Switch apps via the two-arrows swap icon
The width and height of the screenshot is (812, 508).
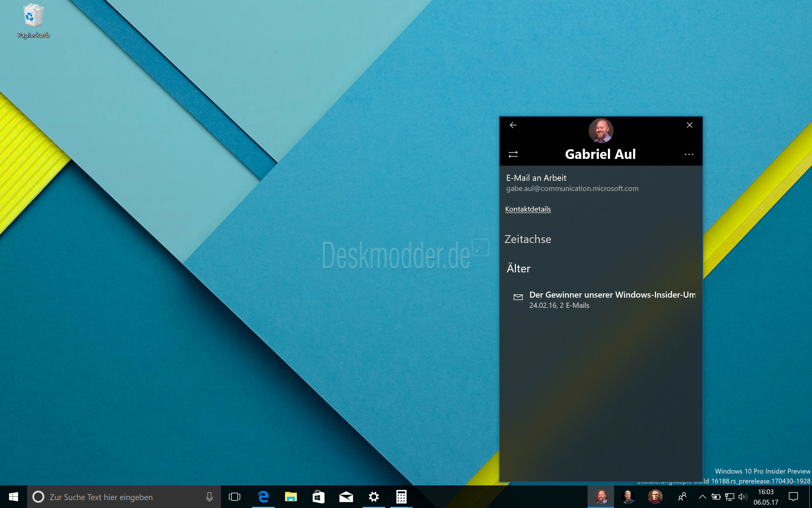click(513, 154)
